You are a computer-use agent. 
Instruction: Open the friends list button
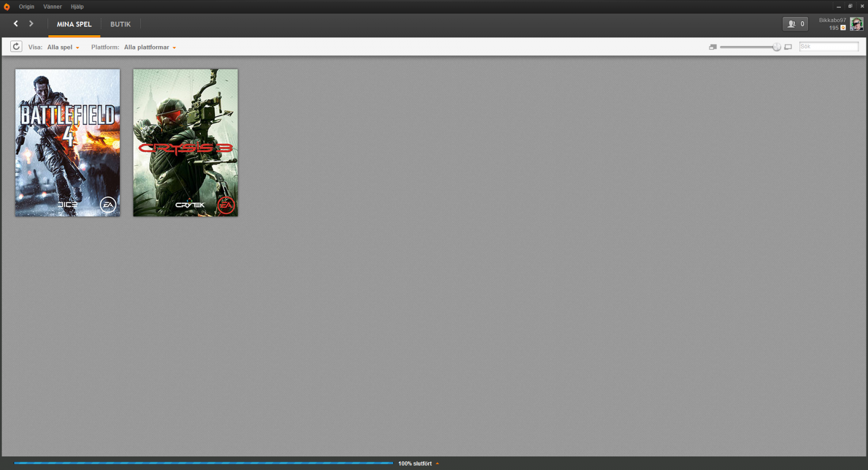click(795, 24)
